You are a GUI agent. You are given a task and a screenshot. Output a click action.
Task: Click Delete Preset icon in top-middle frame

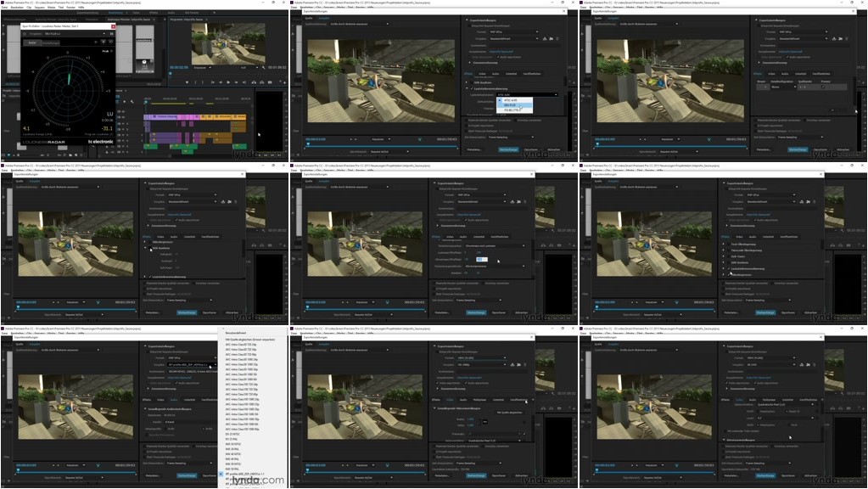point(557,39)
